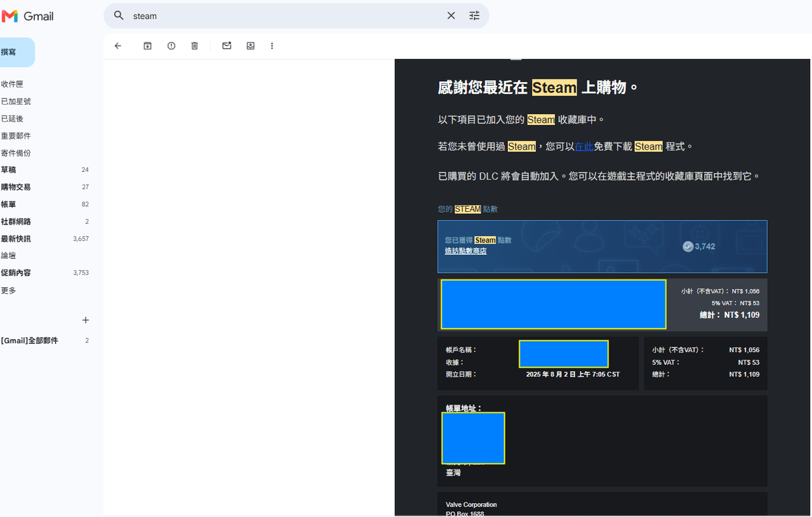This screenshot has width=812, height=517.
Task: Click the 造訪點數商店 link
Action: click(466, 251)
